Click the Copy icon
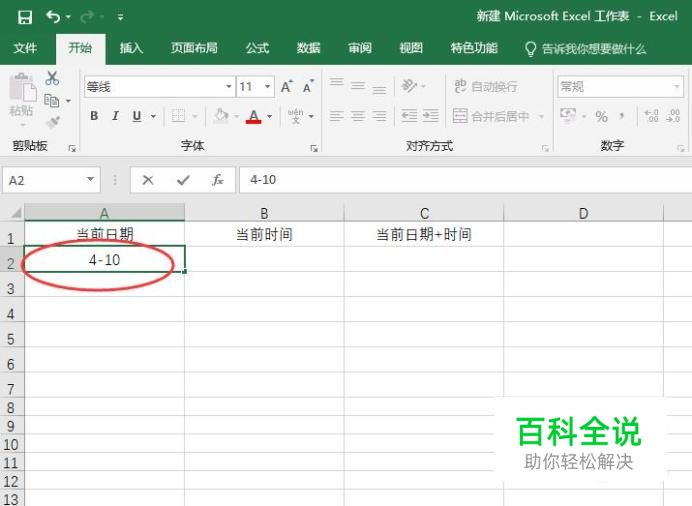 [52, 101]
